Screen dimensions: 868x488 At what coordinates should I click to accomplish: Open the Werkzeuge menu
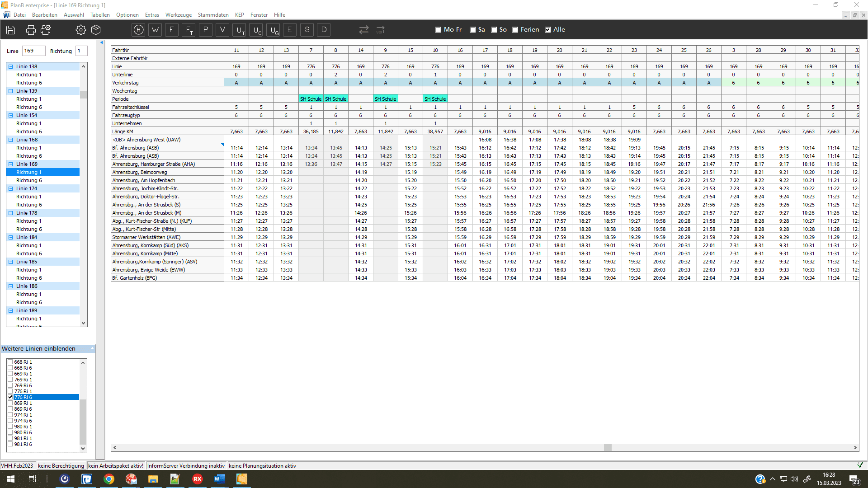pos(178,15)
